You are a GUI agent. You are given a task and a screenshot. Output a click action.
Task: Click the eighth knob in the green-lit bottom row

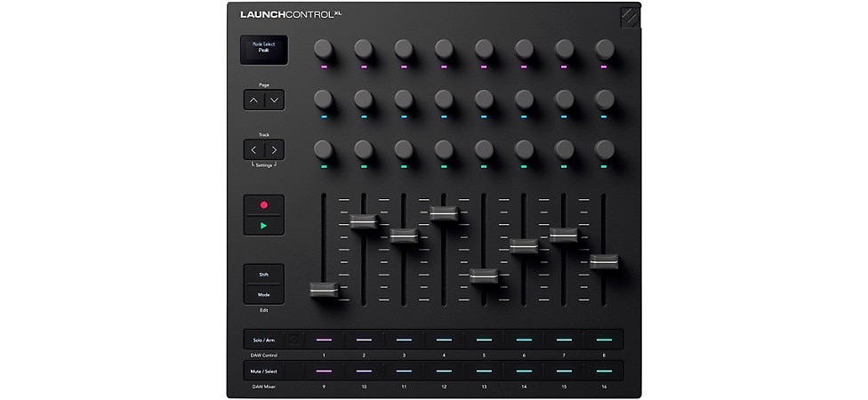pyautogui.click(x=604, y=149)
